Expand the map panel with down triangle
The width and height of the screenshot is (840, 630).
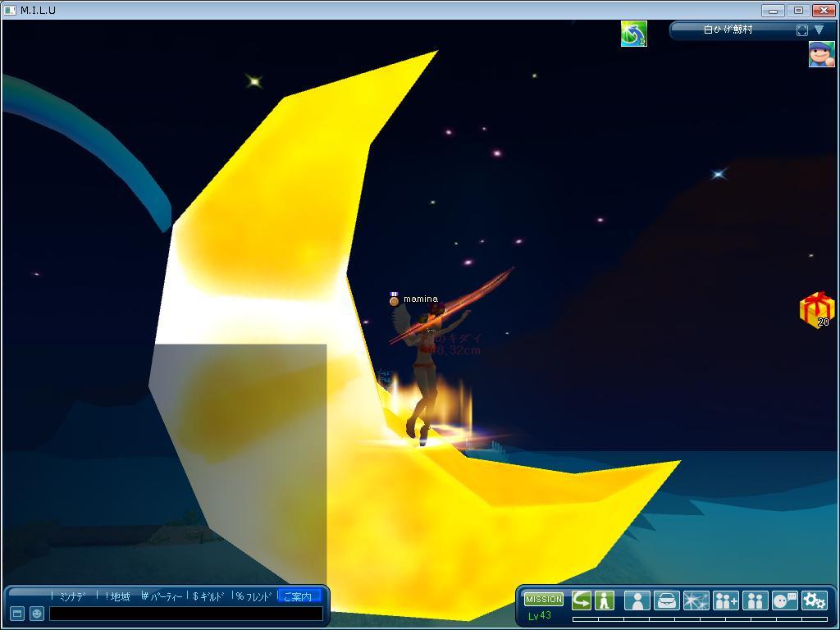click(x=819, y=30)
